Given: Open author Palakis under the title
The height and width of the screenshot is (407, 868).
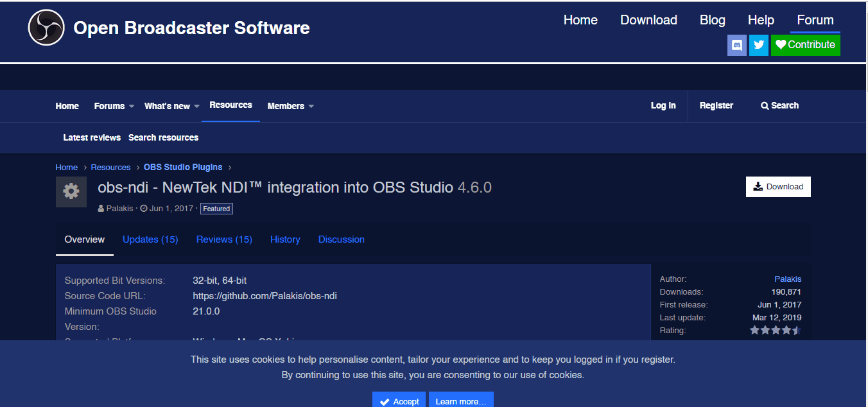Looking at the screenshot, I should point(119,209).
